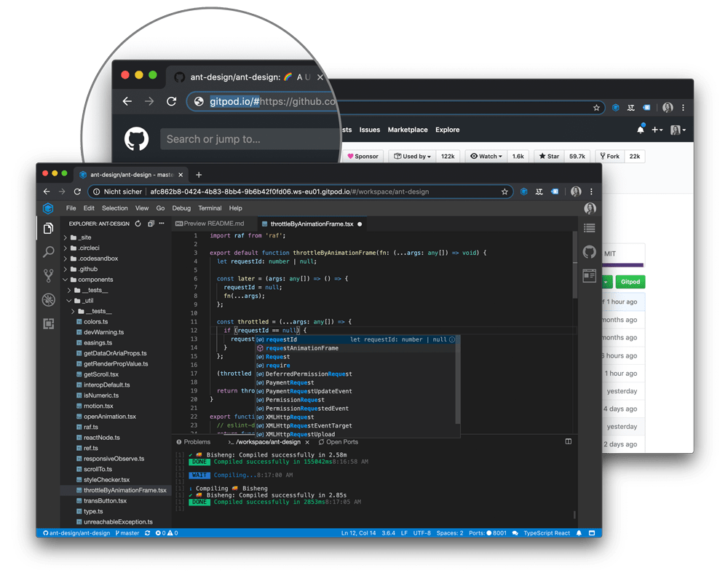
Task: Click TypeScript React language mode in status bar
Action: 547,533
